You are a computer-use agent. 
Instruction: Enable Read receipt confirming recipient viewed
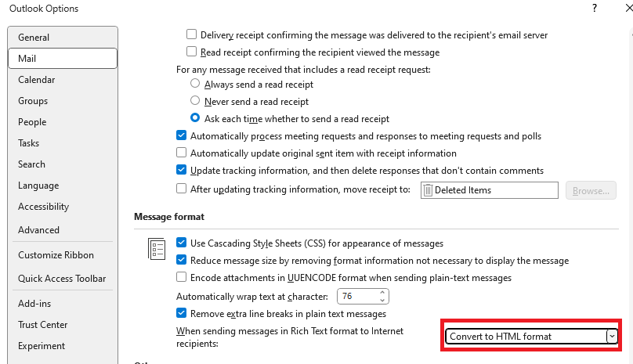191,52
